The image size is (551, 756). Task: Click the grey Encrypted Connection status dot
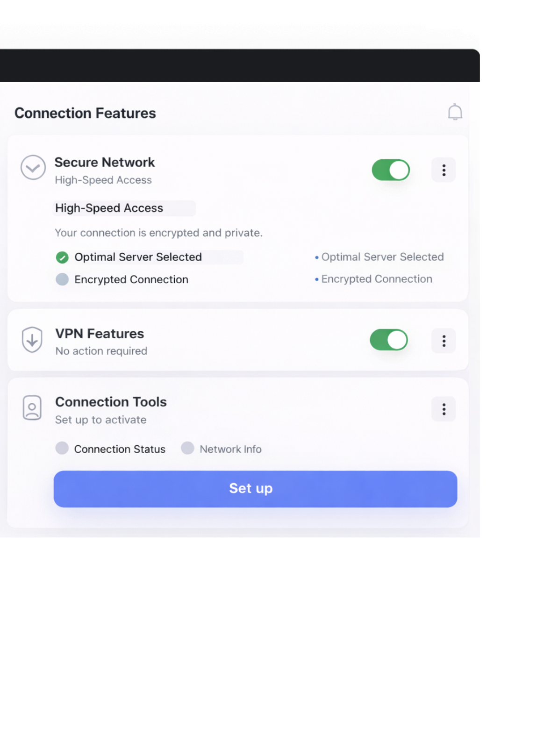(x=62, y=279)
